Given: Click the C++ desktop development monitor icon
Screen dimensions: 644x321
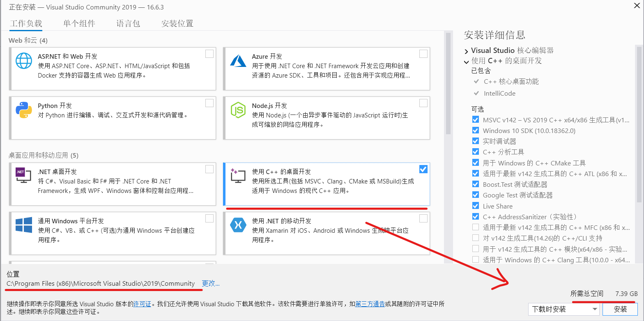Looking at the screenshot, I should click(x=238, y=176).
